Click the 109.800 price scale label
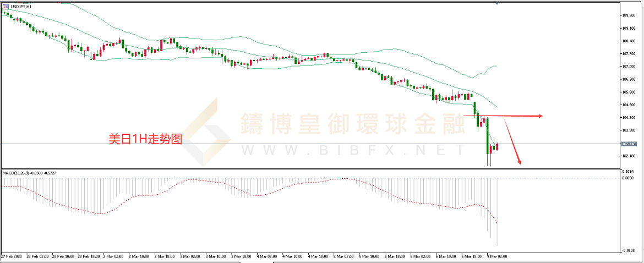The height and width of the screenshot is (263, 644). click(629, 15)
